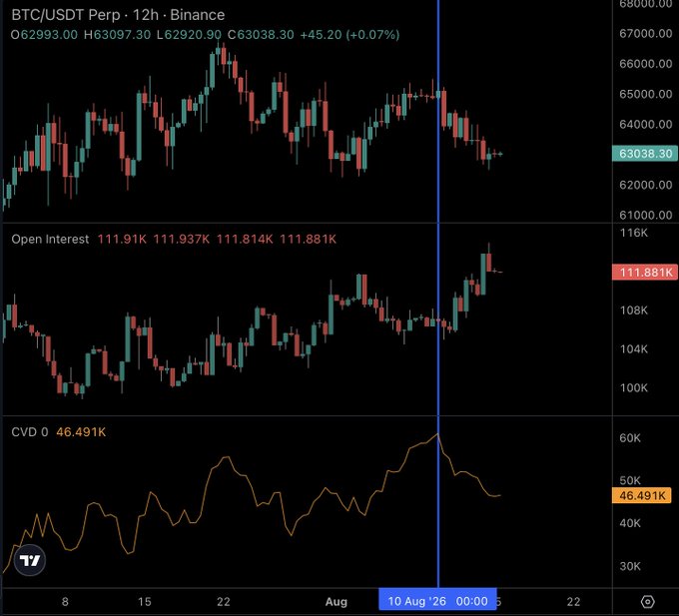Click the 111.937K open interest value

pyautogui.click(x=182, y=239)
